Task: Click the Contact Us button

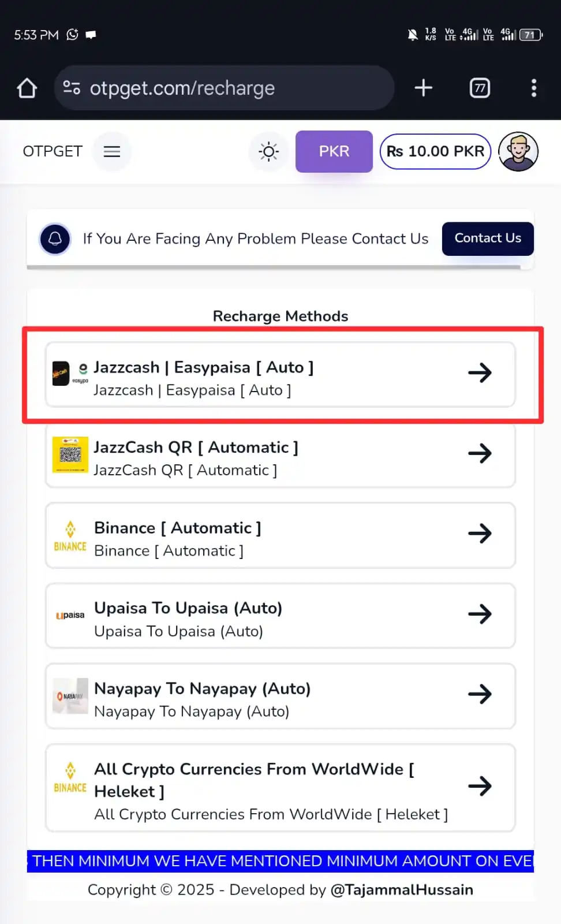Action: coord(488,239)
